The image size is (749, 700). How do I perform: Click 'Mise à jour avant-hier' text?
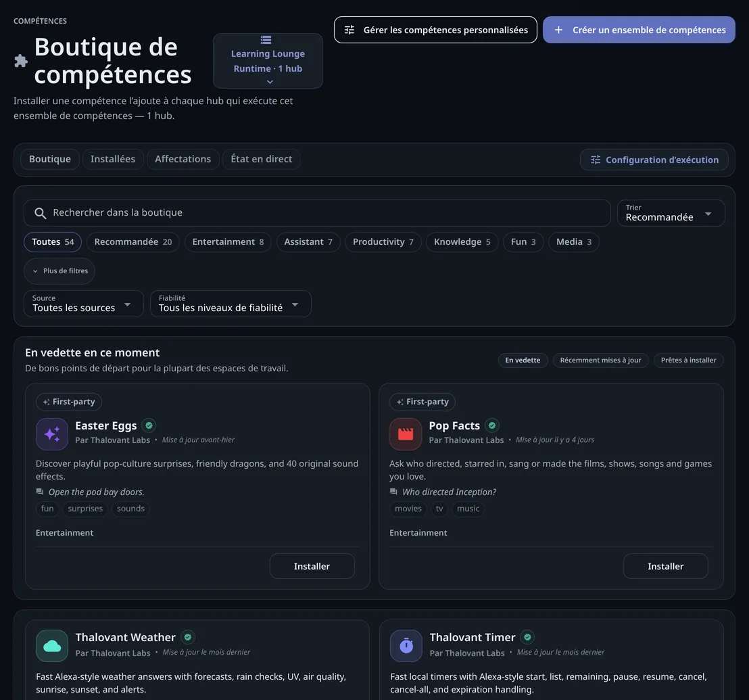[x=198, y=440]
